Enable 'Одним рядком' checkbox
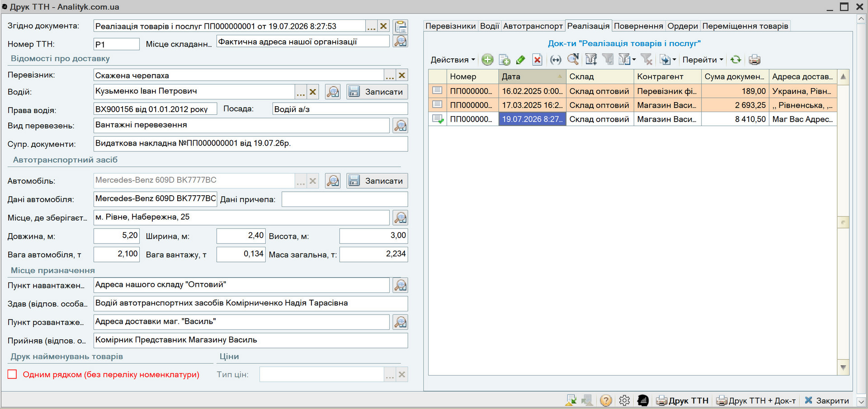 12,374
